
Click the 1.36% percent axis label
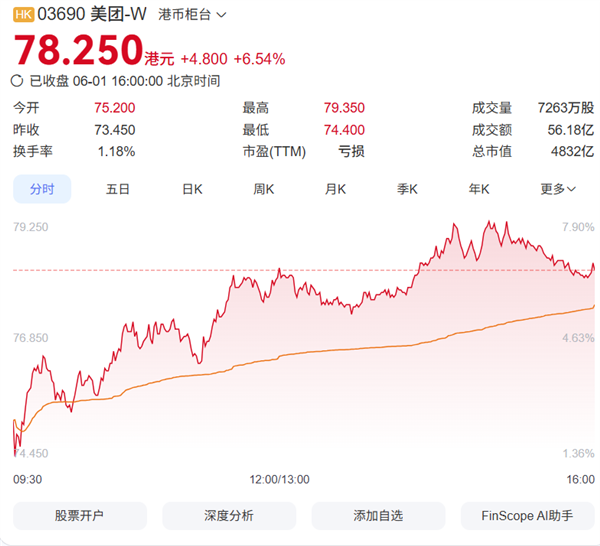point(578,453)
